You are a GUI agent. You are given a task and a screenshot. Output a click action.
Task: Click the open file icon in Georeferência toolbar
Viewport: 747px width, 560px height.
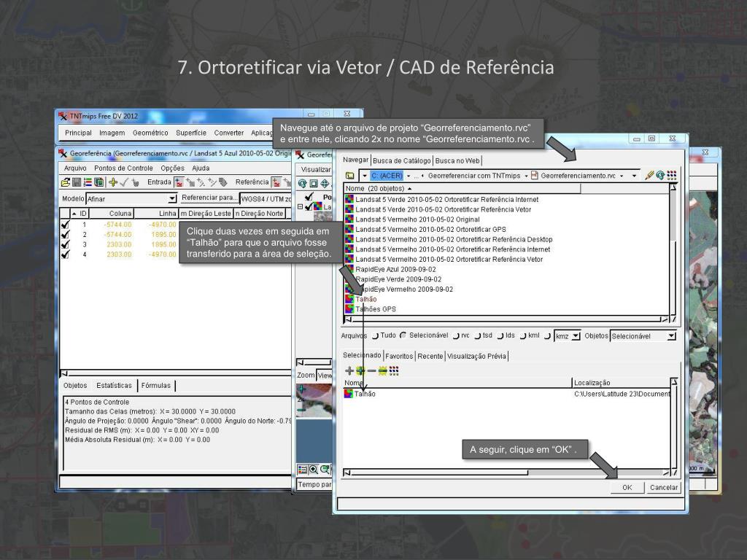(65, 182)
